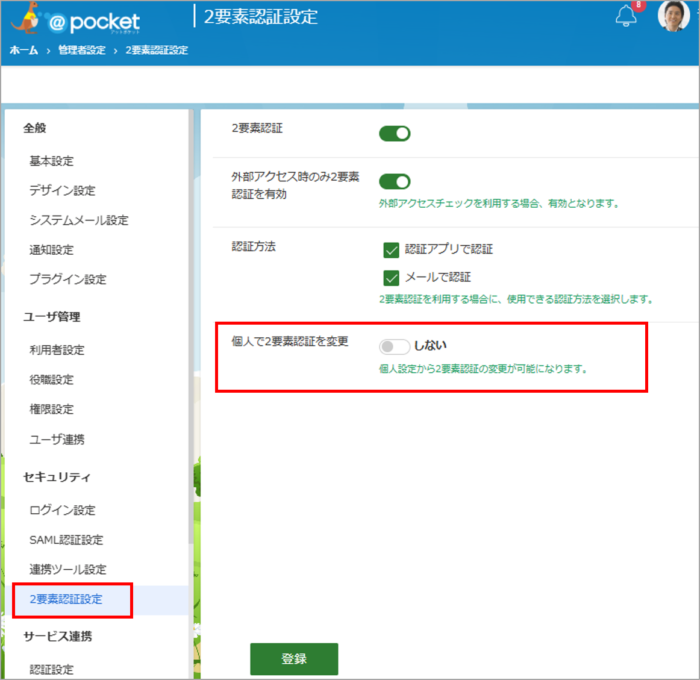Click the 全般 section heading
700x680 pixels.
(x=35, y=128)
